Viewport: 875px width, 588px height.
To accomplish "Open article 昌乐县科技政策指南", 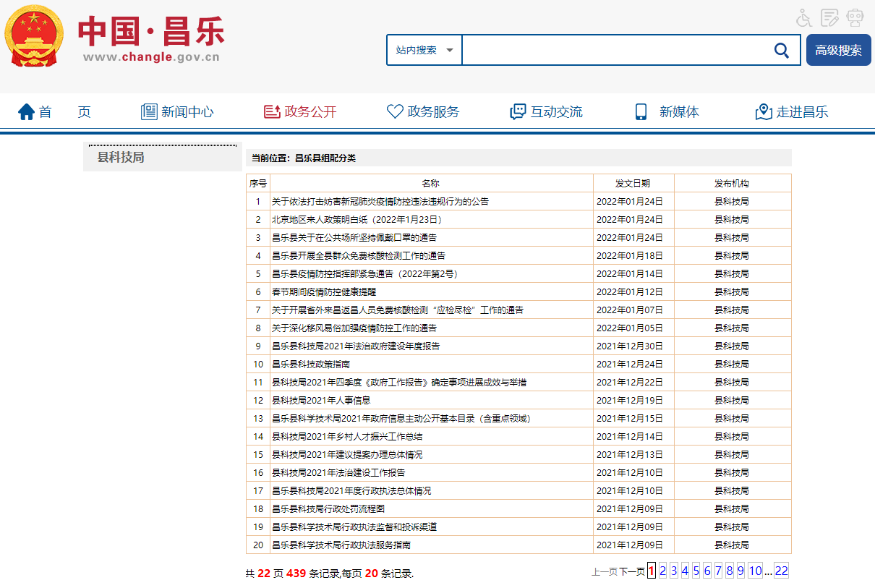I will point(311,365).
